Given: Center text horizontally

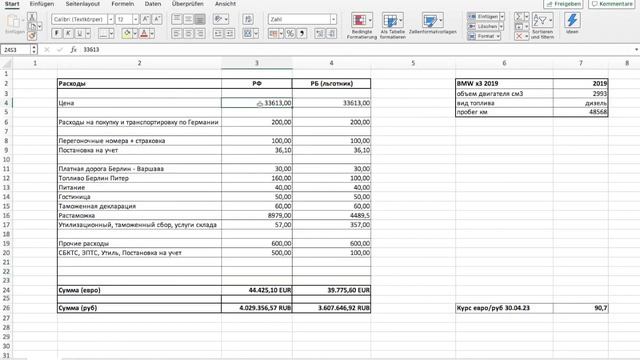Looking at the screenshot, I should click(x=188, y=33).
